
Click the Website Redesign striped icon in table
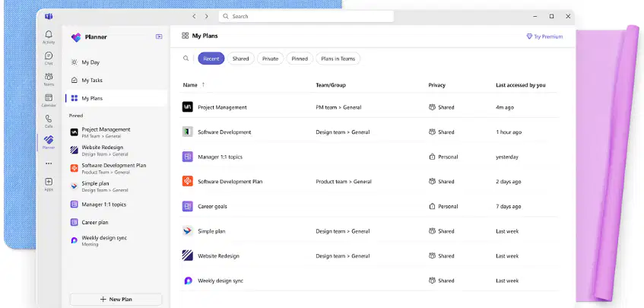188,256
